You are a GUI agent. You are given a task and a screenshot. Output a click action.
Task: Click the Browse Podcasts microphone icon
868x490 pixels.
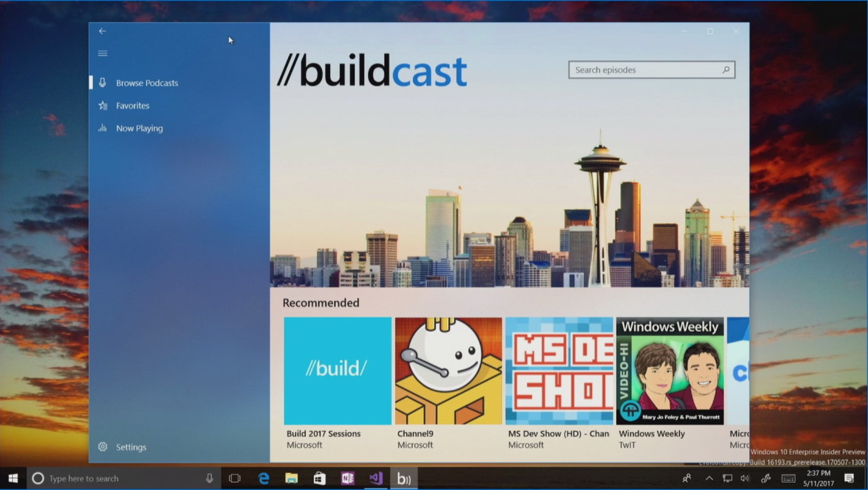[x=103, y=83]
